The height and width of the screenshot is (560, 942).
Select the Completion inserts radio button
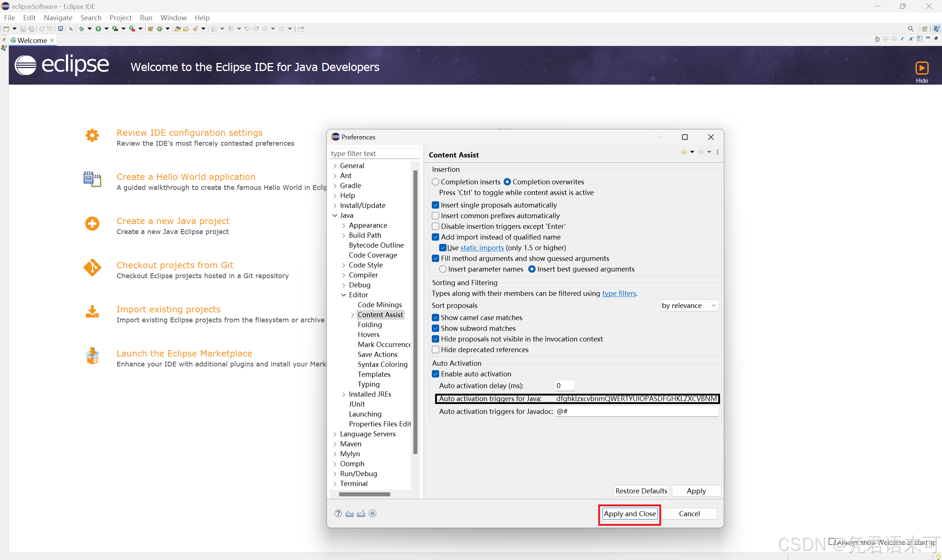(x=435, y=182)
